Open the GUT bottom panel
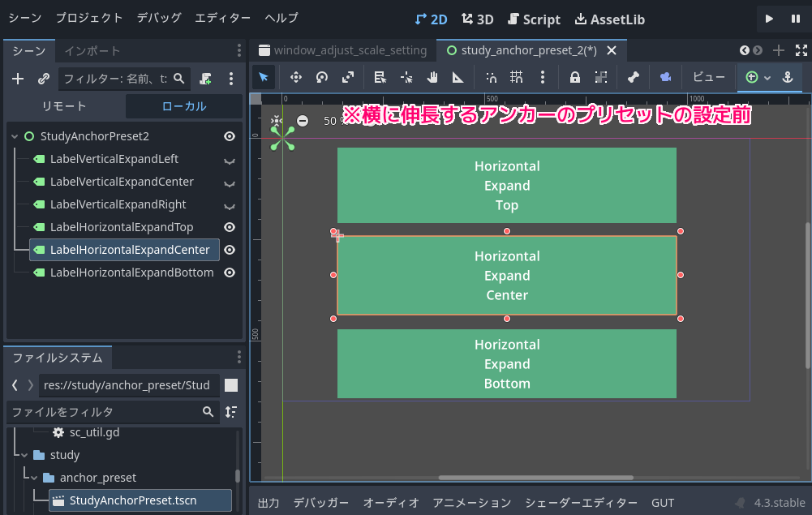812x515 pixels. pyautogui.click(x=663, y=503)
